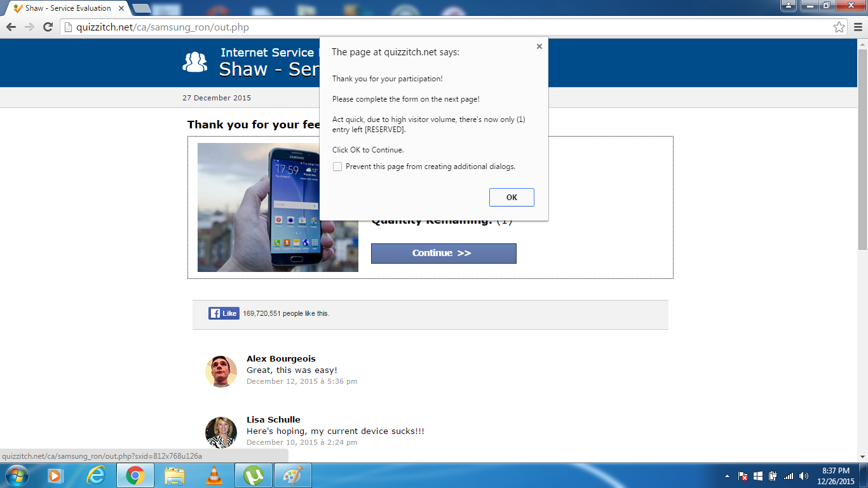Click the Samsung phone image
868x488 pixels.
tap(278, 207)
